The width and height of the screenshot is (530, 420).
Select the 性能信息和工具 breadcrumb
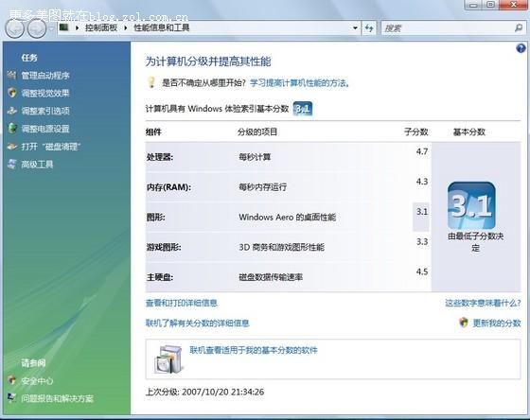[161, 27]
